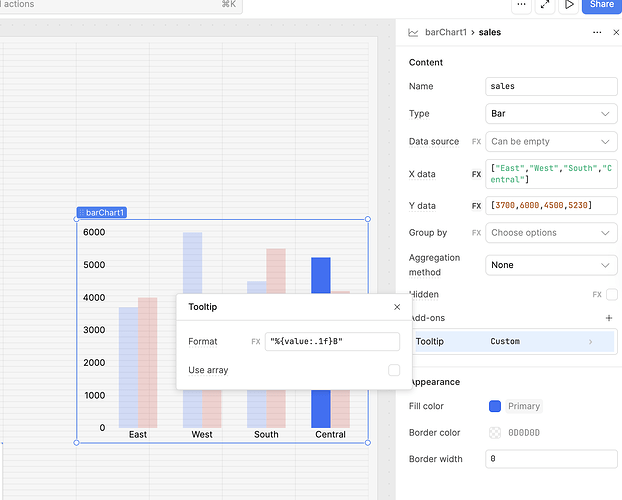
Task: Click the fullscreen expand arrows icon
Action: click(545, 5)
